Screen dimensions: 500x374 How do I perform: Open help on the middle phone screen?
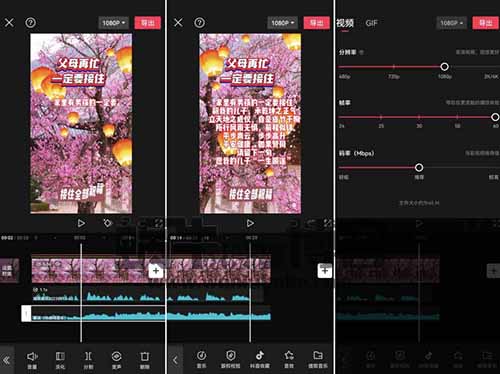pos(200,23)
